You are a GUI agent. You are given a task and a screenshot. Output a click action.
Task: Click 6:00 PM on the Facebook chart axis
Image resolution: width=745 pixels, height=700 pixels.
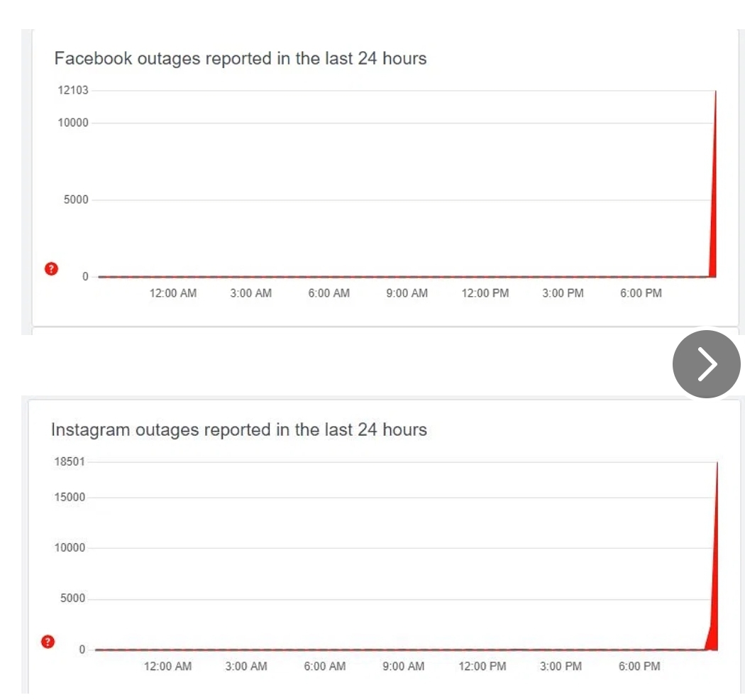(x=641, y=293)
